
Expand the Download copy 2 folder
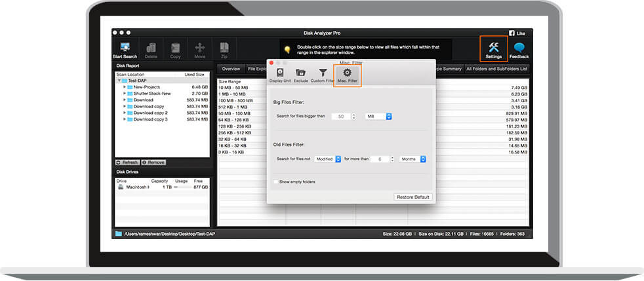point(125,113)
